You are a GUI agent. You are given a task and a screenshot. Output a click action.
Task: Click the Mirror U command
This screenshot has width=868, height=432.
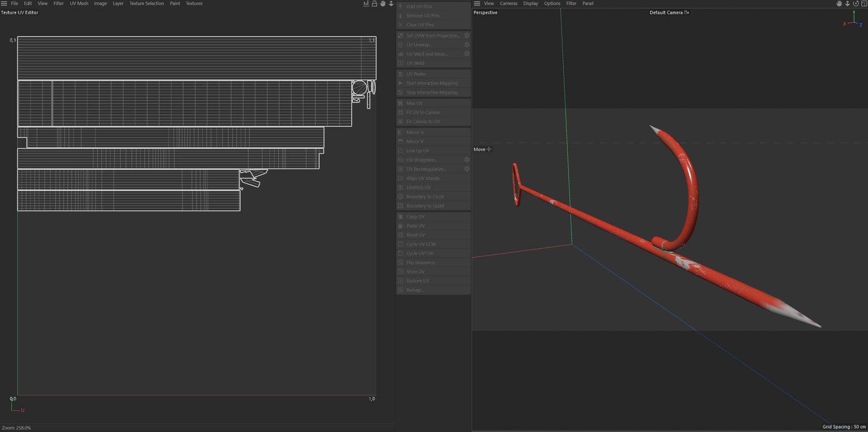point(434,132)
